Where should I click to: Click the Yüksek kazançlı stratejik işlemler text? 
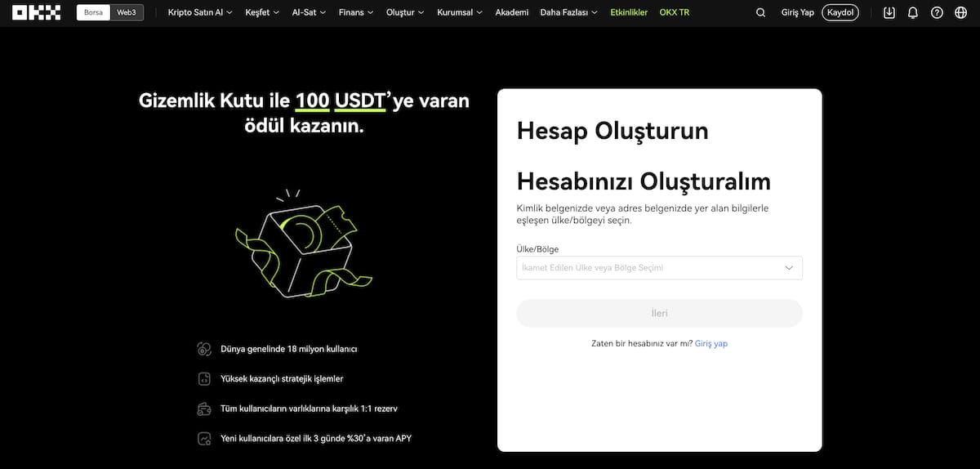point(282,379)
